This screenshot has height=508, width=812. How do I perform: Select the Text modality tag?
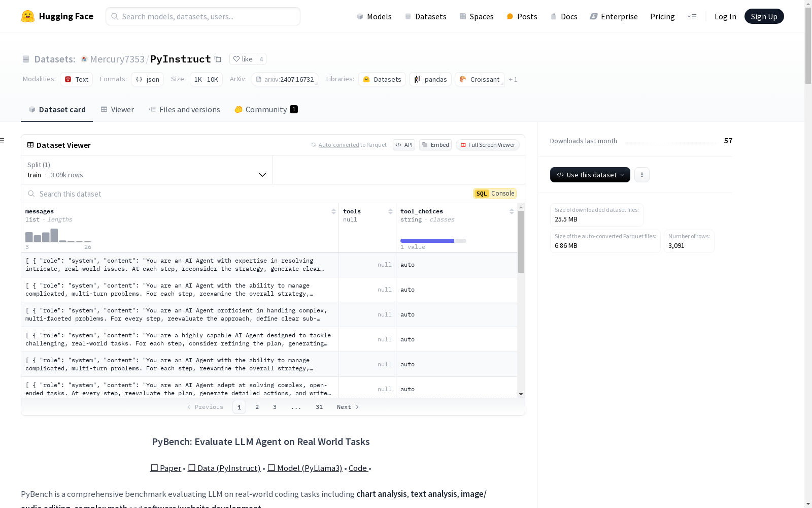point(77,79)
